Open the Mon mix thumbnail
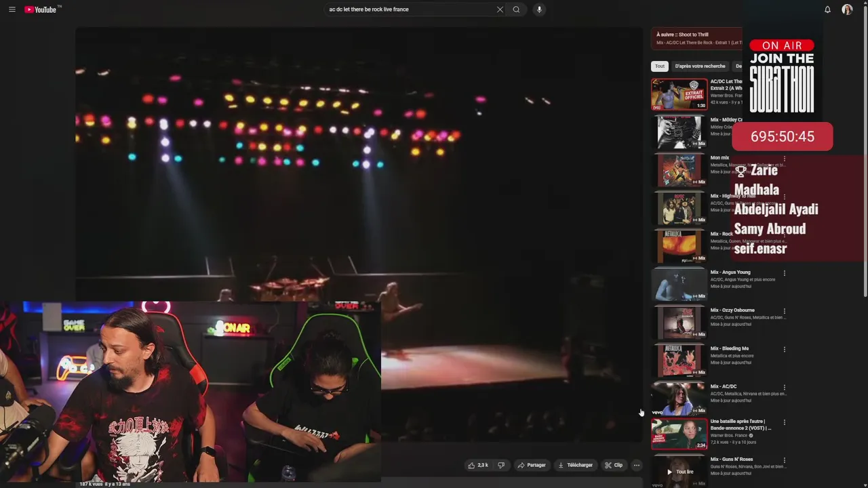 [x=679, y=170]
